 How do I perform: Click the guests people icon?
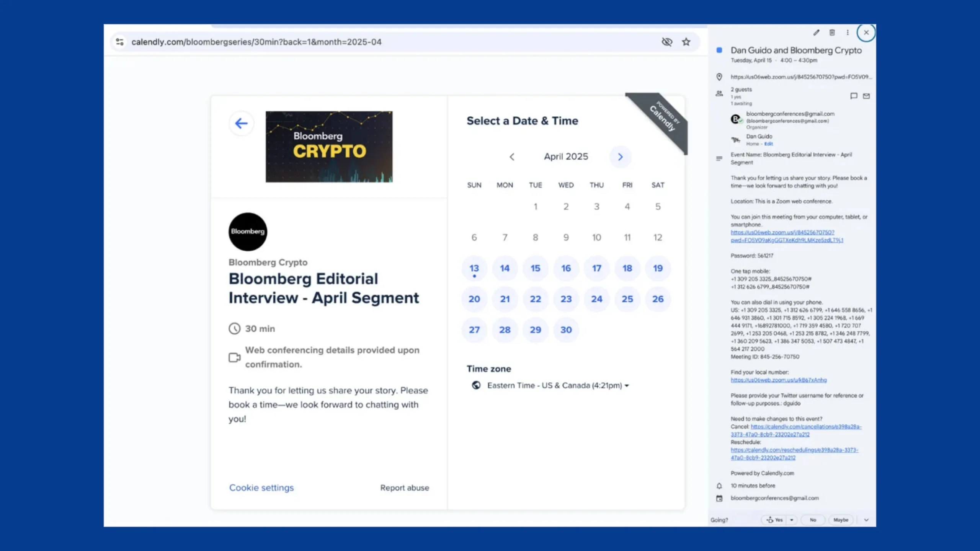point(719,93)
